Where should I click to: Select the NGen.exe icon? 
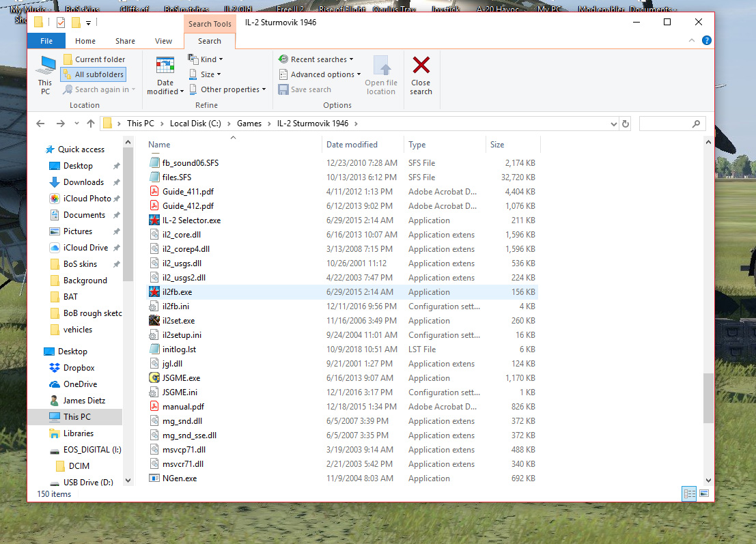point(154,478)
